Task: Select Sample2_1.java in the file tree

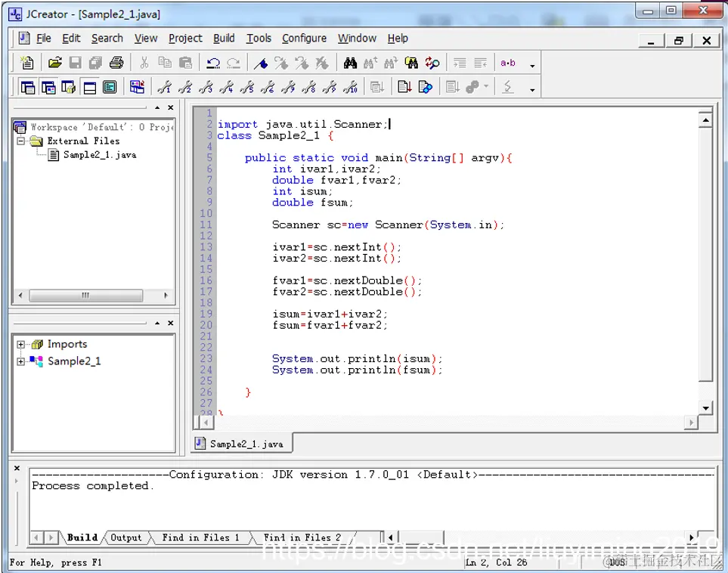Action: [99, 155]
